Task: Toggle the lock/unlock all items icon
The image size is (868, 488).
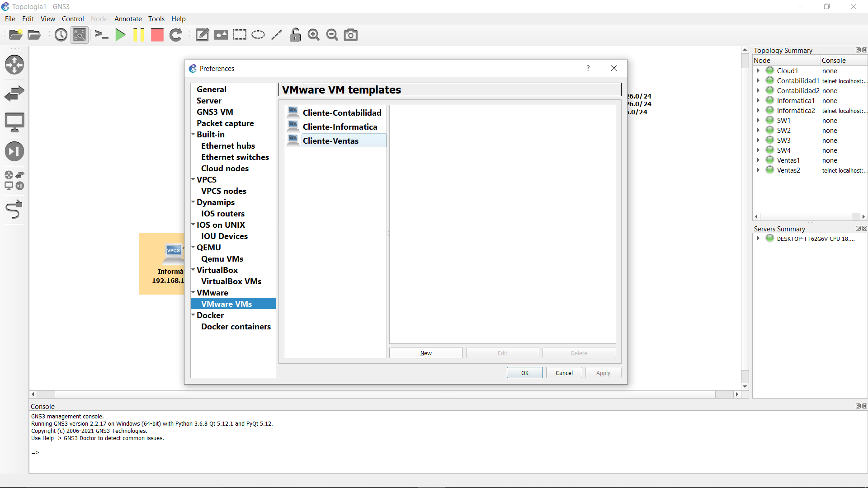Action: point(295,35)
